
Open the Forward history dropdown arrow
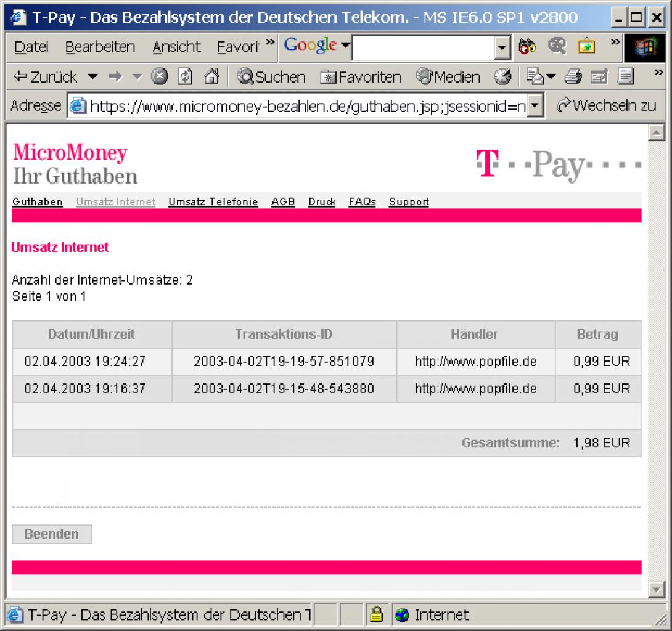pos(137,77)
